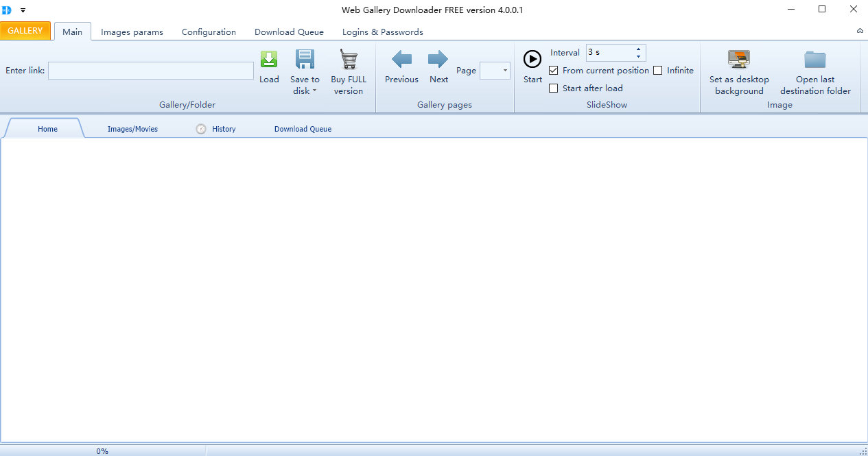Click the Save to disk floppy icon
Screen dimensions: 868x456
click(x=305, y=59)
